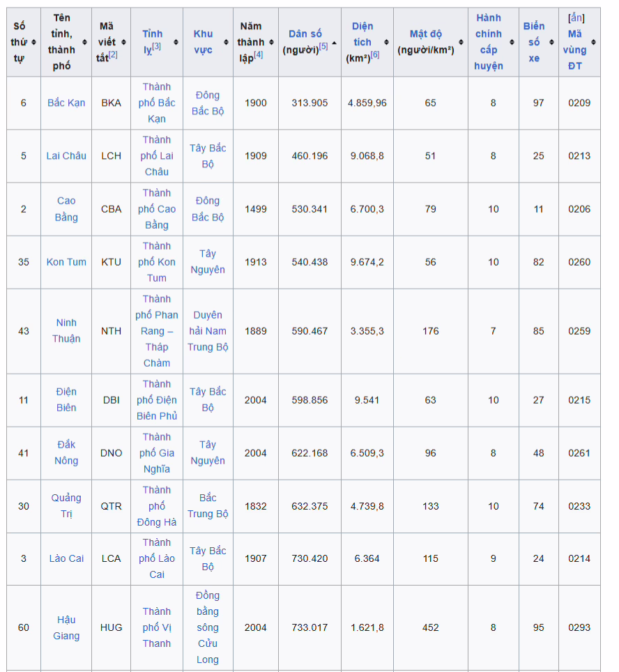Toggle the [ẩn] hide link in header
619x672 pixels.
[x=576, y=18]
